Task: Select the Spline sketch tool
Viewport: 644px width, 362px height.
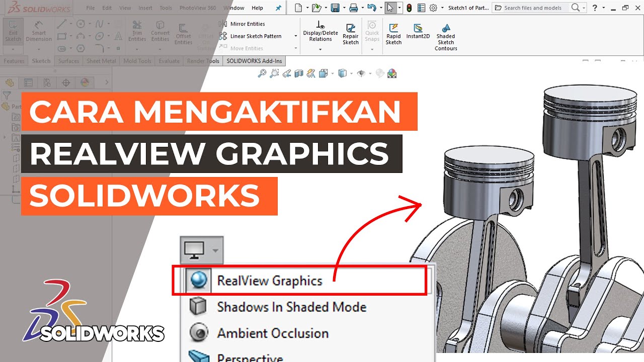Action: tap(100, 24)
